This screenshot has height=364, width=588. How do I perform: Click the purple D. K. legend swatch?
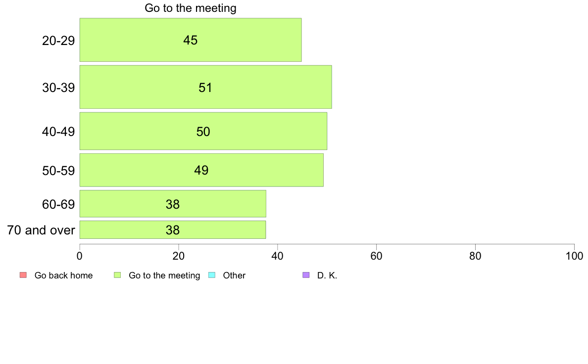pos(306,275)
